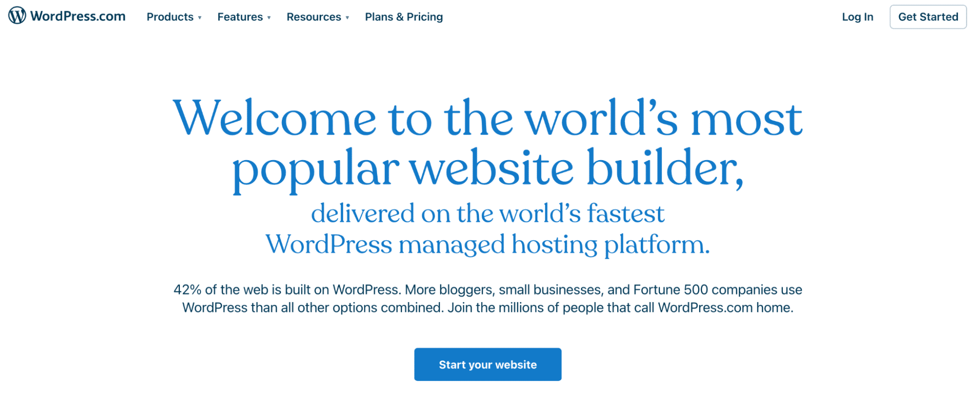Click the "delivered on the world's fastest" subheading line

tap(488, 213)
